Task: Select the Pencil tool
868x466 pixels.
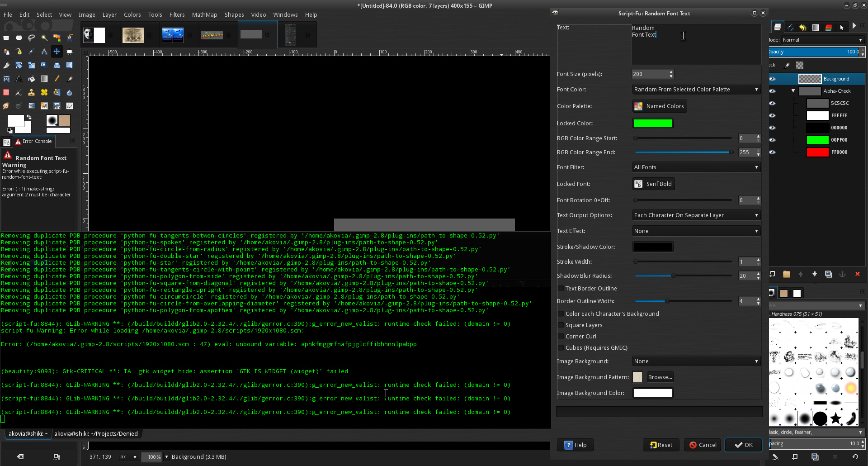Action: click(57, 79)
